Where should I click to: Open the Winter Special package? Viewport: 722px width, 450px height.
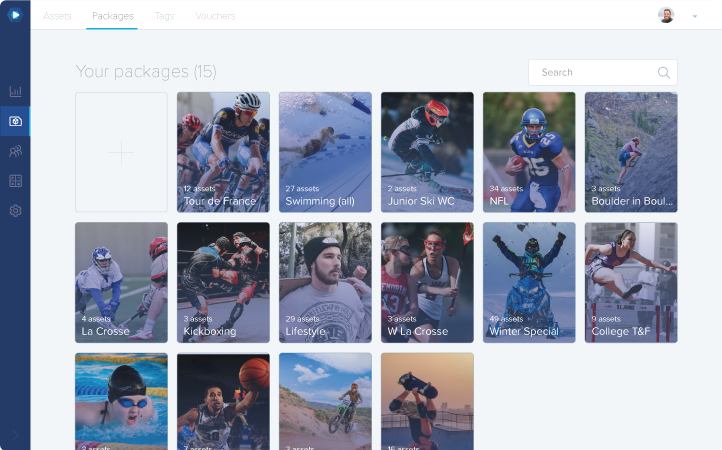tap(529, 282)
